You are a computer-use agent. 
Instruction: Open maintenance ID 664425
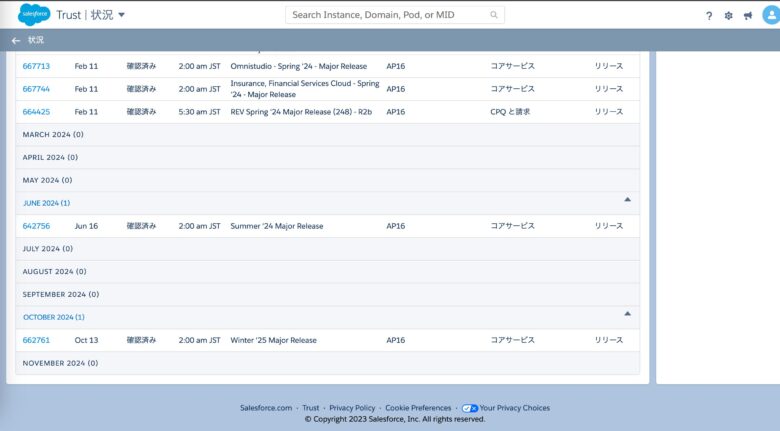pyautogui.click(x=36, y=112)
